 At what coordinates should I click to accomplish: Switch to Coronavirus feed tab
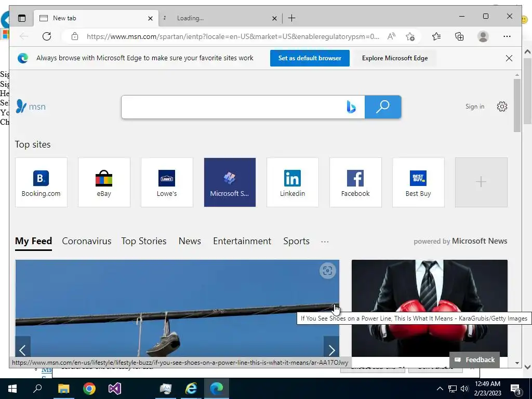point(87,241)
